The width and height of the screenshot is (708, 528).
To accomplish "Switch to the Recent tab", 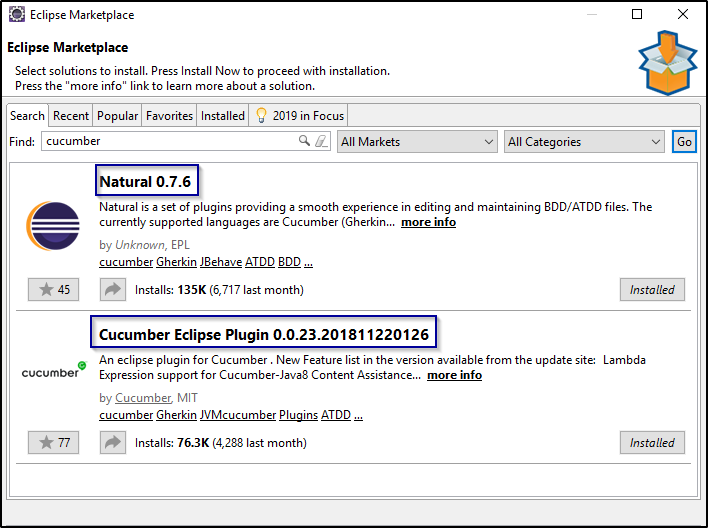I will click(x=71, y=116).
